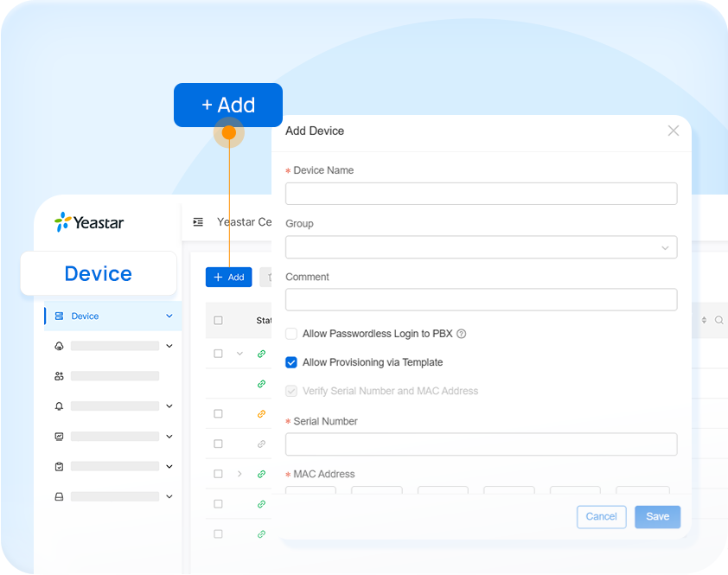Select the Device icon in the sidebar
728x575 pixels.
click(x=59, y=316)
